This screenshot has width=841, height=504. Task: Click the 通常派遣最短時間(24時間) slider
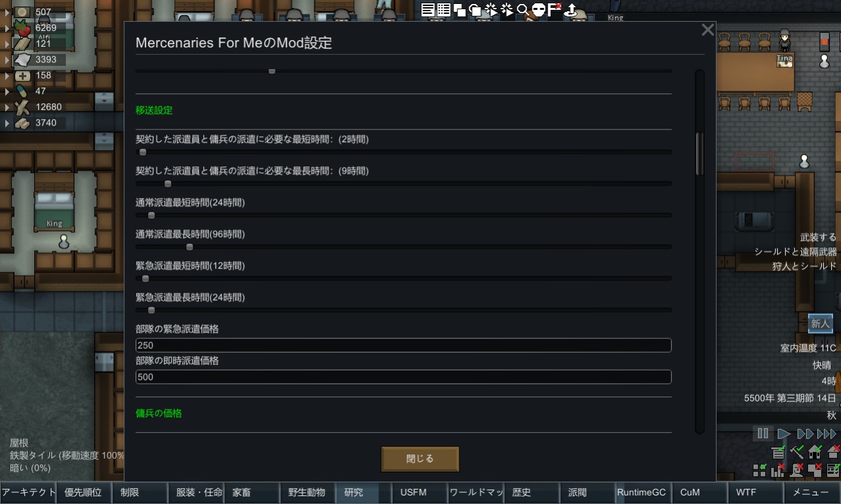403,215
